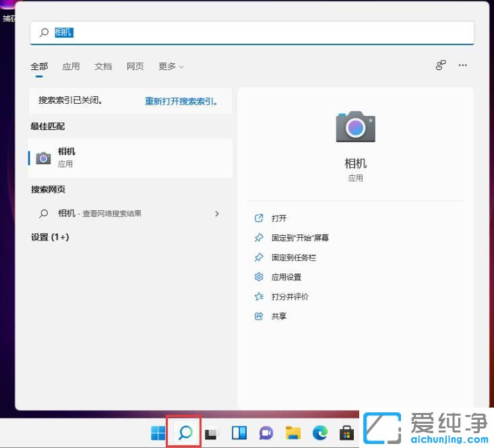Open Chat app on taskbar
The height and width of the screenshot is (448, 494).
pos(266,433)
